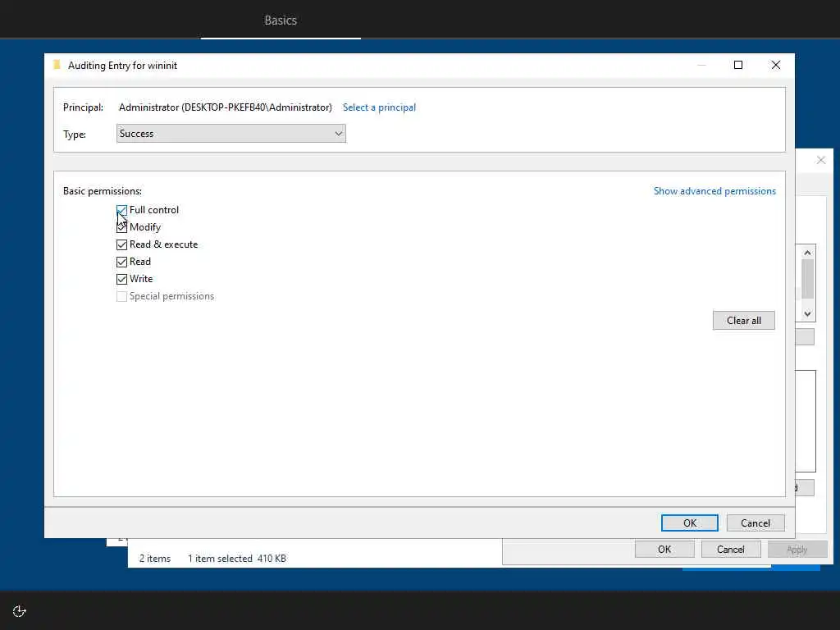Screen dimensions: 840x630
Task: Click the Clear all button
Action: tap(743, 321)
